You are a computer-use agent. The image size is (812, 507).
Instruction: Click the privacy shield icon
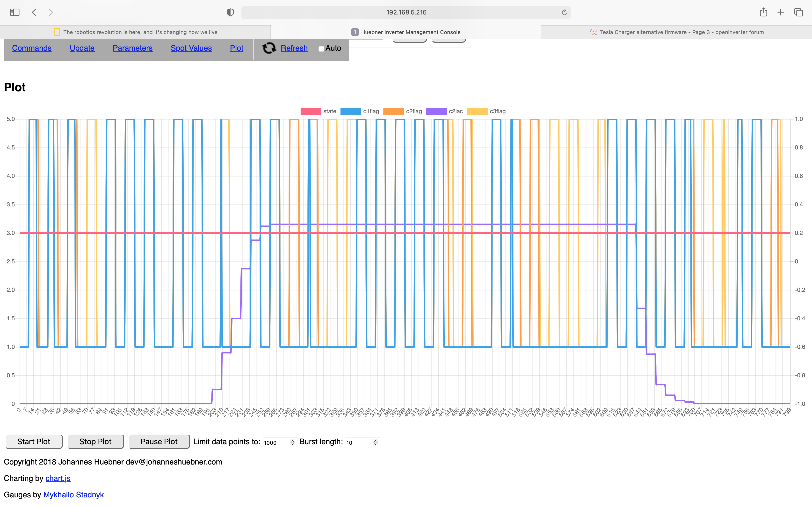pyautogui.click(x=230, y=12)
